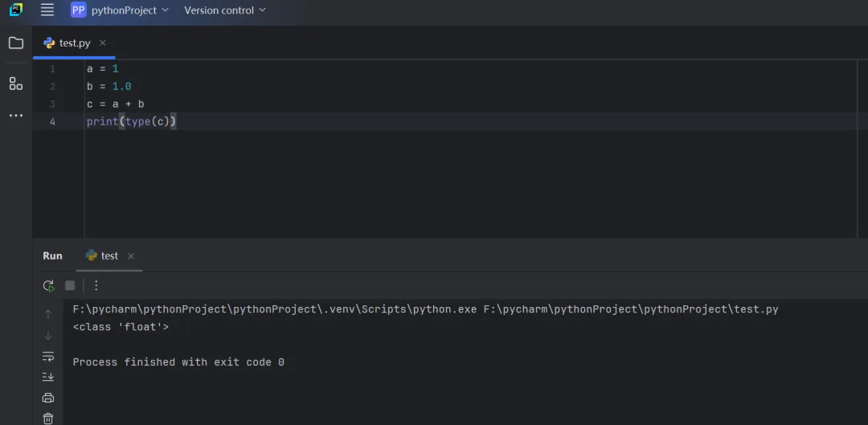Screen dimensions: 868x425
Task: Rerun the 'test' script
Action: pyautogui.click(x=48, y=285)
